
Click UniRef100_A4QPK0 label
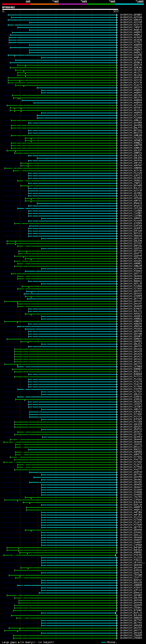[x=131, y=93]
